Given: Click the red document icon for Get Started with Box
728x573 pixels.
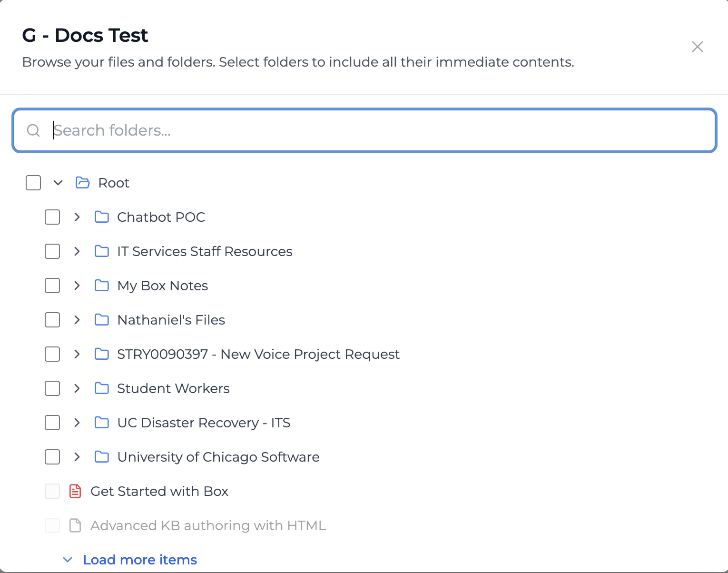Looking at the screenshot, I should pos(75,491).
